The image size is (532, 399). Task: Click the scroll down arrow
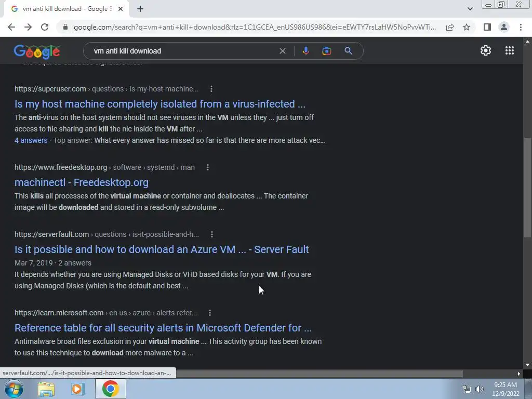pos(527,365)
